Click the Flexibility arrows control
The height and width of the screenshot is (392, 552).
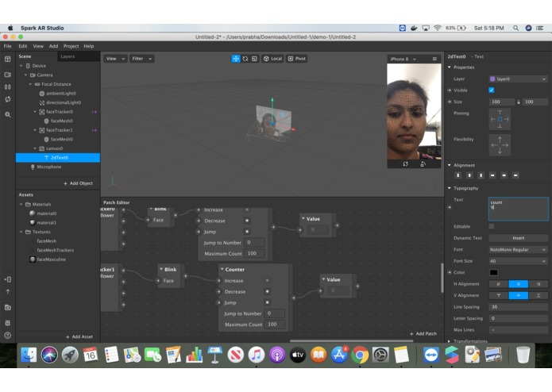[500, 145]
